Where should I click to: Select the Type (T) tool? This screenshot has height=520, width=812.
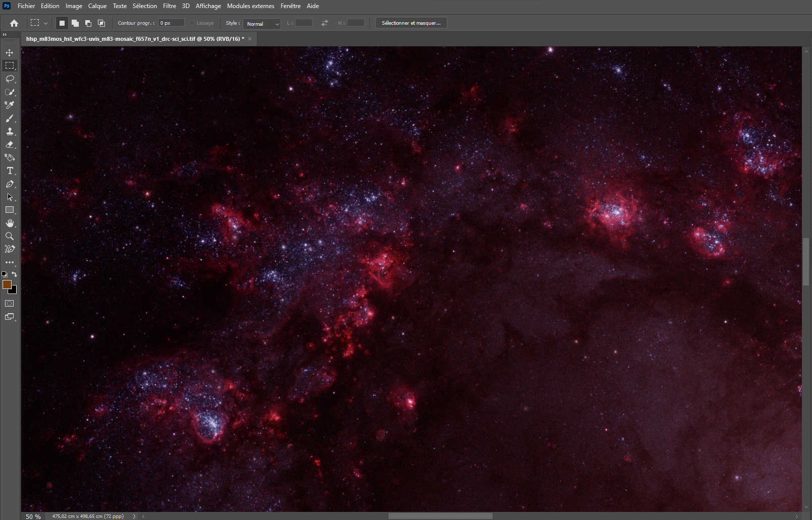point(10,170)
